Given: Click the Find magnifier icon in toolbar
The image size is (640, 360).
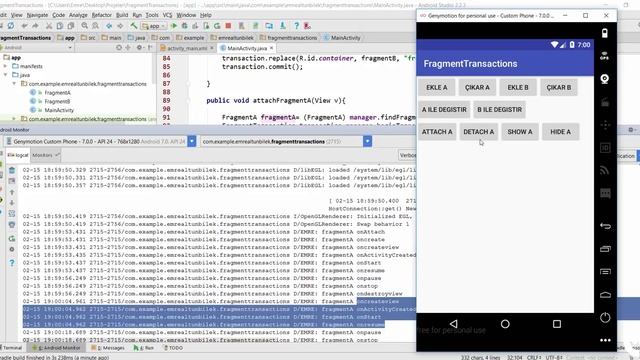Looking at the screenshot, I should 84,26.
